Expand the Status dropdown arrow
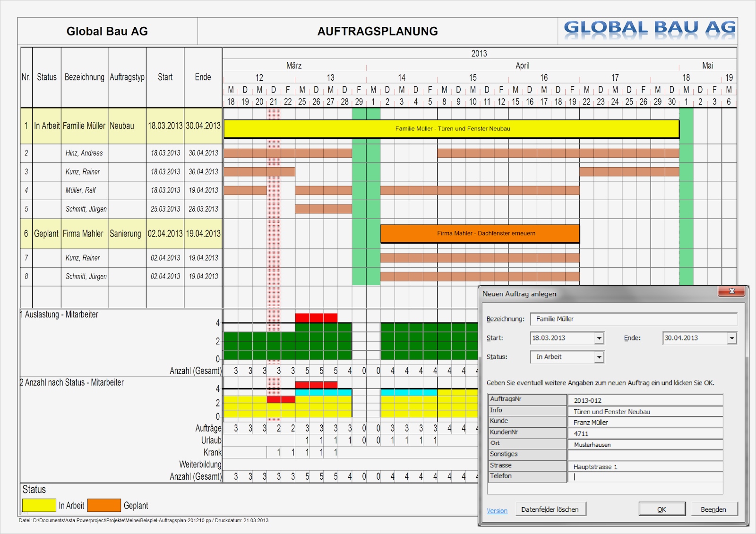Image resolution: width=756 pixels, height=534 pixels. pos(599,357)
